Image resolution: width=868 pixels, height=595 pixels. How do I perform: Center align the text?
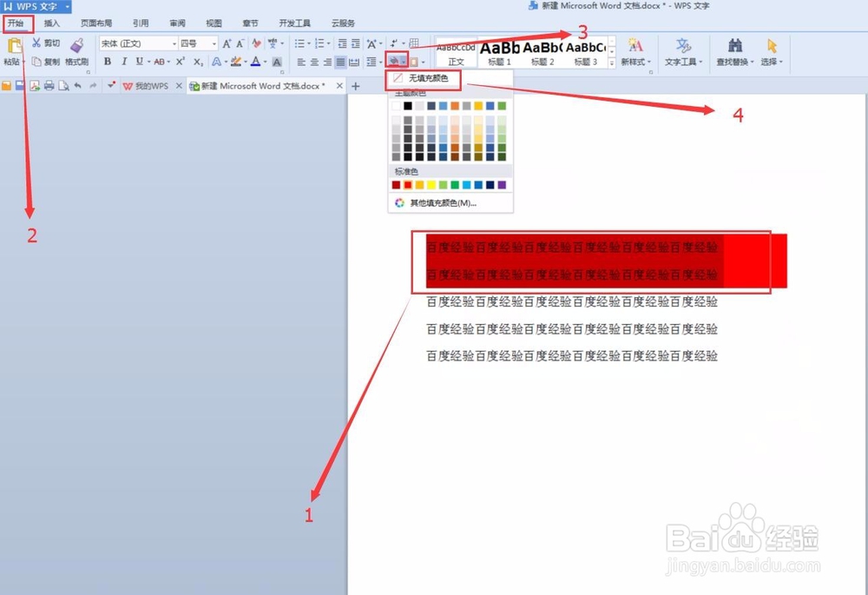point(314,62)
